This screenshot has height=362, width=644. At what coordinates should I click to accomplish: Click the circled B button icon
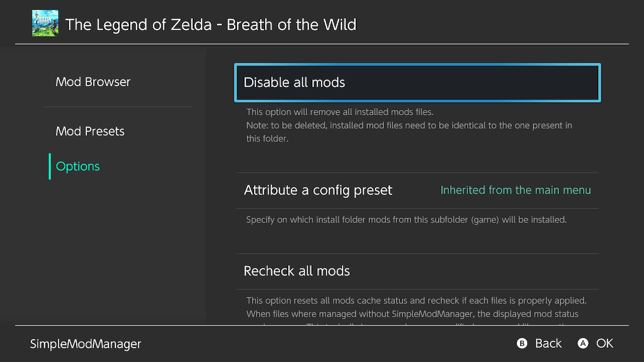point(522,343)
